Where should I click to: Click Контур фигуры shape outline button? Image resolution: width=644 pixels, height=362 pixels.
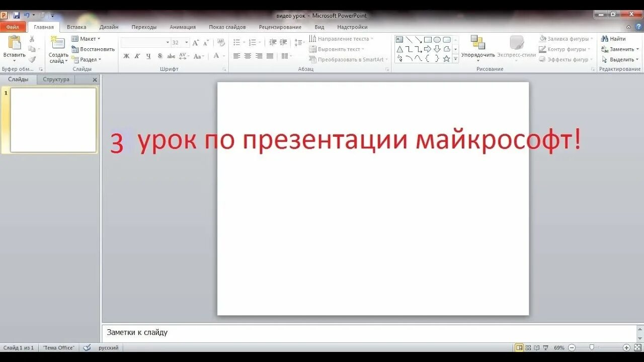565,49
